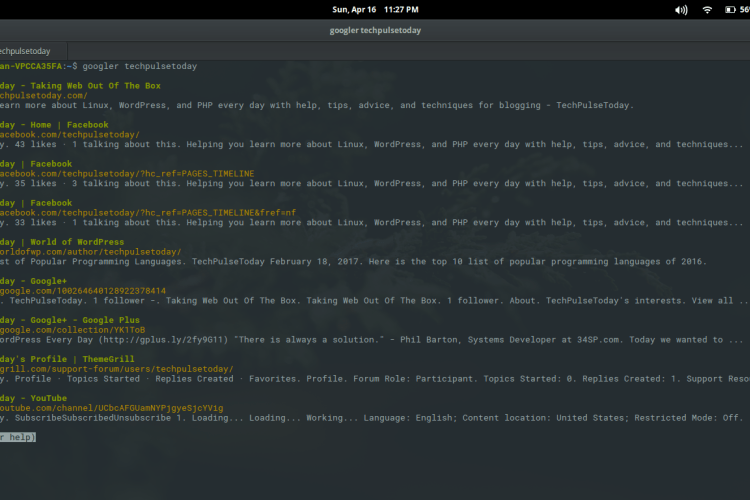Image resolution: width=750 pixels, height=500 pixels.
Task: Open the Wi-Fi network indicator
Action: (707, 10)
